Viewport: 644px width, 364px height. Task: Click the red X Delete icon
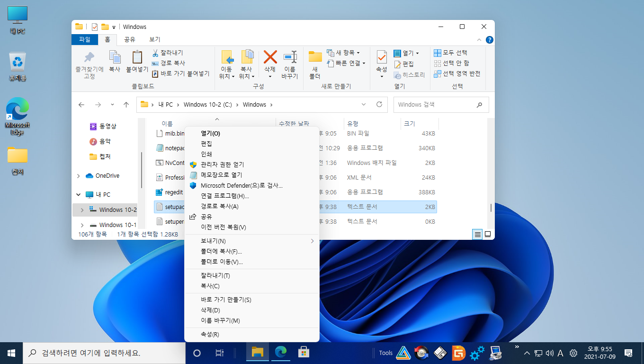(270, 57)
